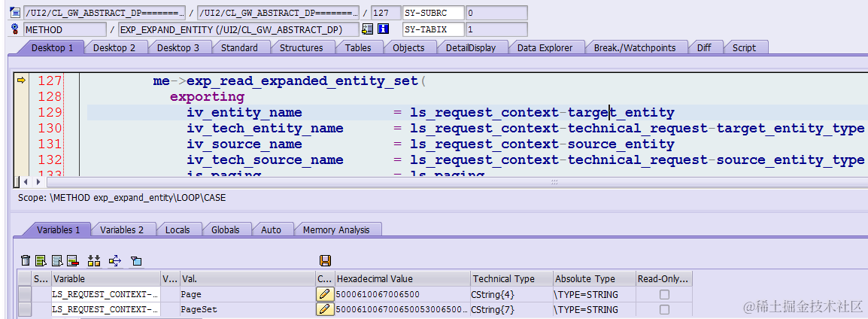Click the Hexadecimal Value column header
Image resolution: width=868 pixels, height=319 pixels.
(402, 278)
